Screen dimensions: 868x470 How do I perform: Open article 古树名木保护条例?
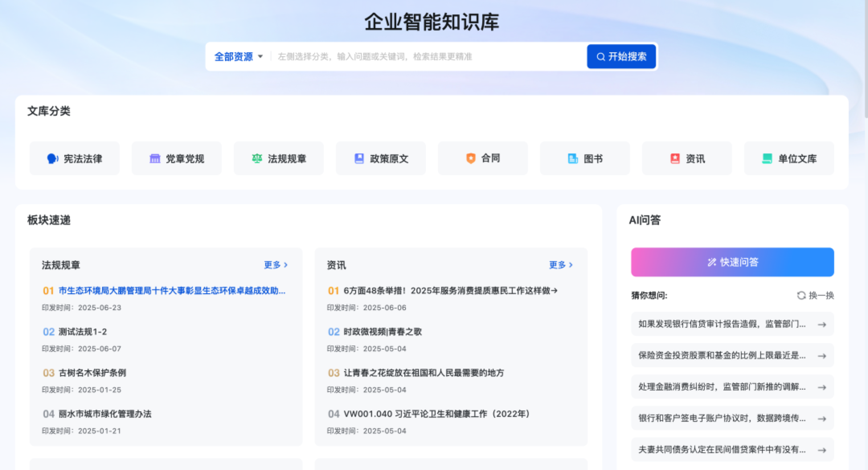pyautogui.click(x=92, y=373)
